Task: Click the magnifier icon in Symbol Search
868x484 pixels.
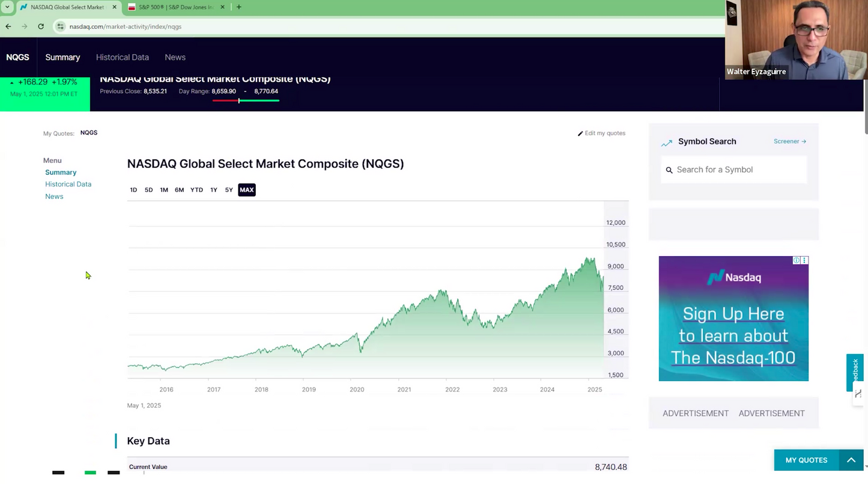Action: [x=669, y=170]
